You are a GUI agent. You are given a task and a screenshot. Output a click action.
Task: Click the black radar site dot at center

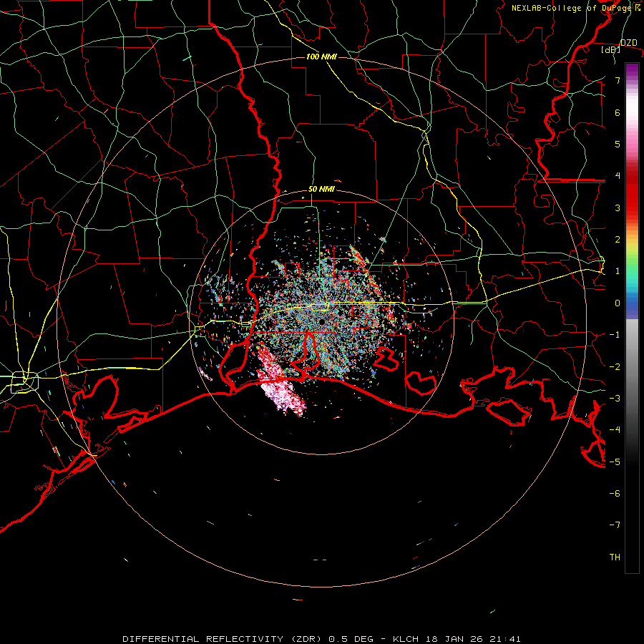pos(321,322)
